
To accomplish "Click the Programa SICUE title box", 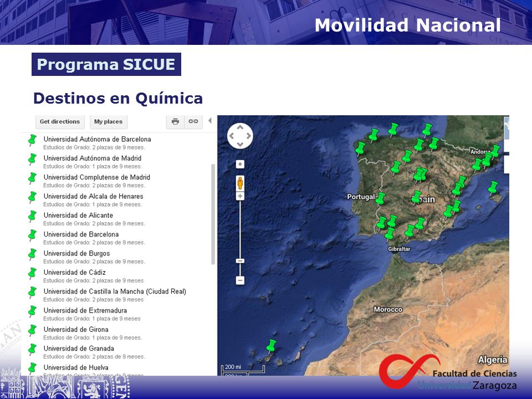I will coord(106,64).
